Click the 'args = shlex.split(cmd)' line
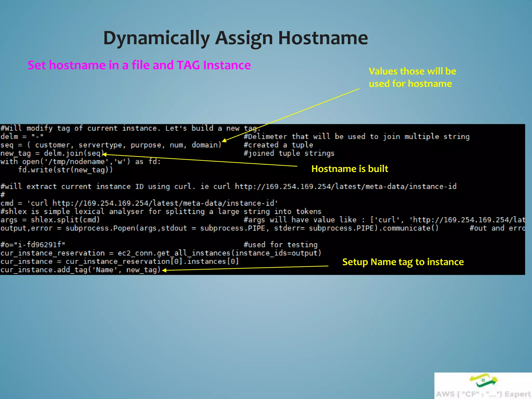This screenshot has height=399, width=532. (x=50, y=220)
